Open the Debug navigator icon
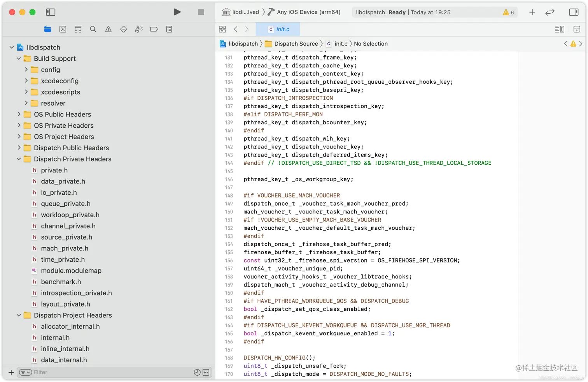The image size is (588, 382). point(139,29)
